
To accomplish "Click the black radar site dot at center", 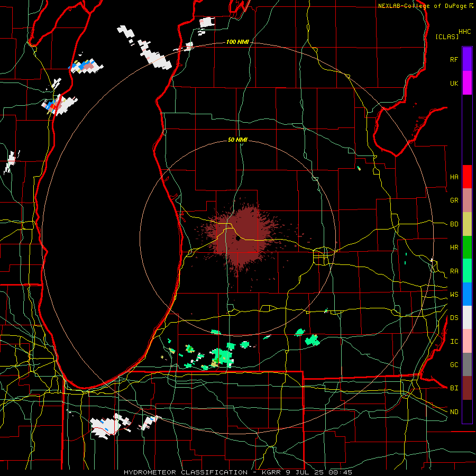I will point(237,239).
